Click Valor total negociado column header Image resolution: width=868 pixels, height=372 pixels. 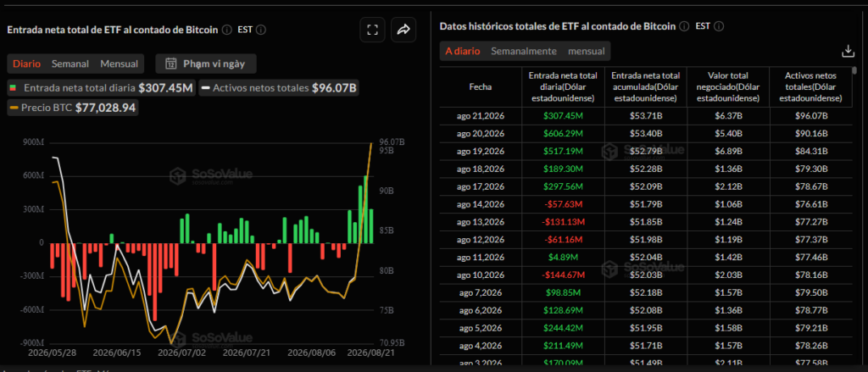coord(728,86)
